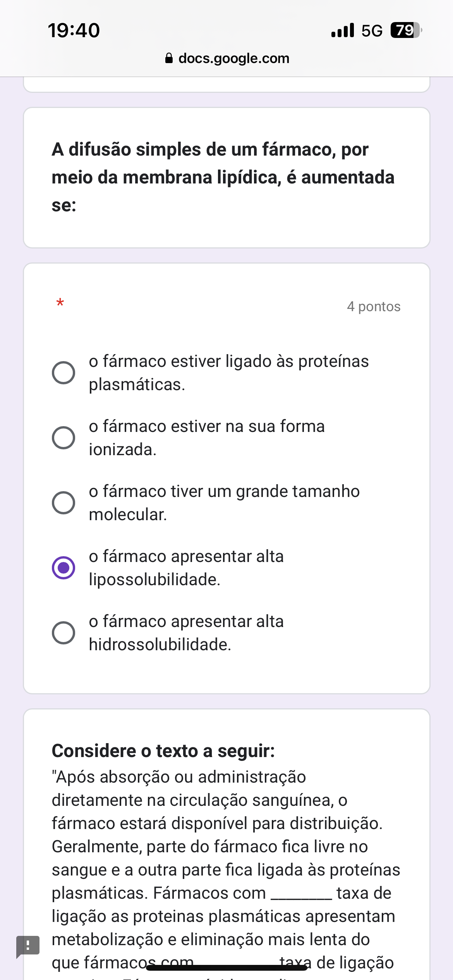Tap the lock icon beside the URL
The width and height of the screenshot is (453, 980).
169,58
